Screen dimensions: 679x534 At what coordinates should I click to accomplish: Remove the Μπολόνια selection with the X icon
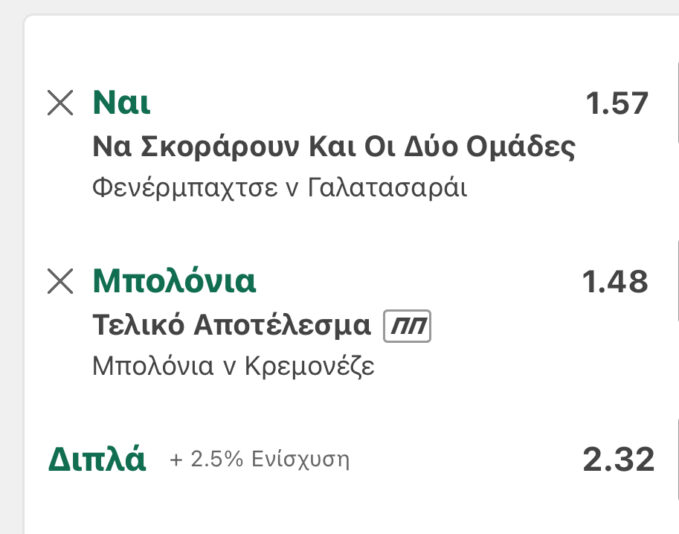coord(61,282)
